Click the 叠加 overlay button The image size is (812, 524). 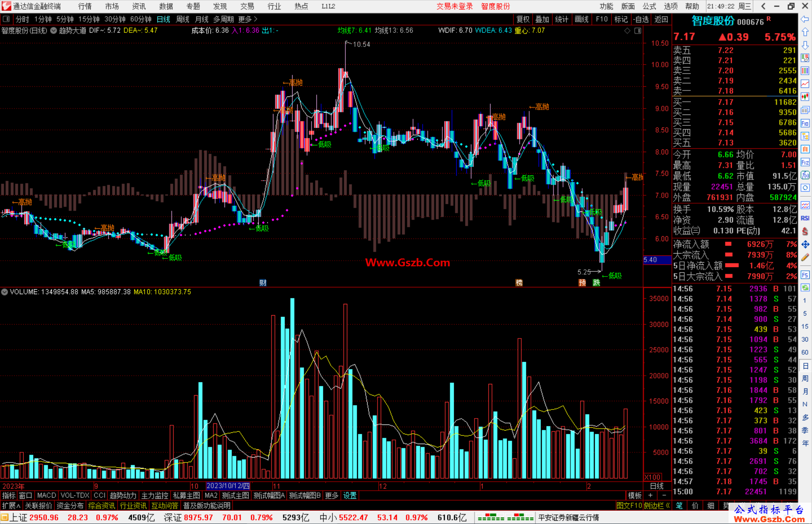coord(542,19)
